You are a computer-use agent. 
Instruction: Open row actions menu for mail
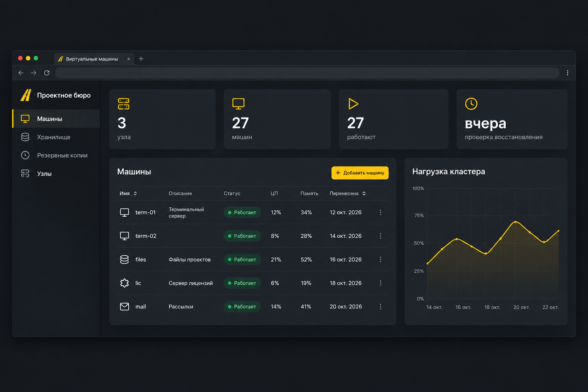380,307
